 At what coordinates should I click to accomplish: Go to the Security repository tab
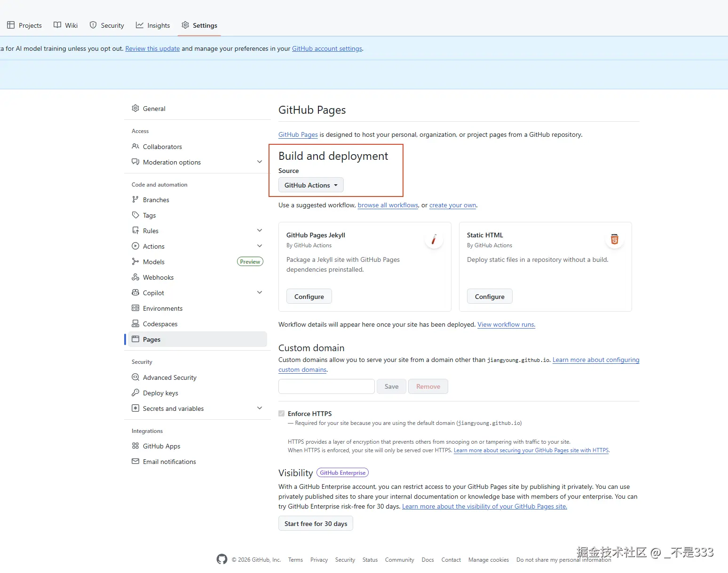click(107, 25)
